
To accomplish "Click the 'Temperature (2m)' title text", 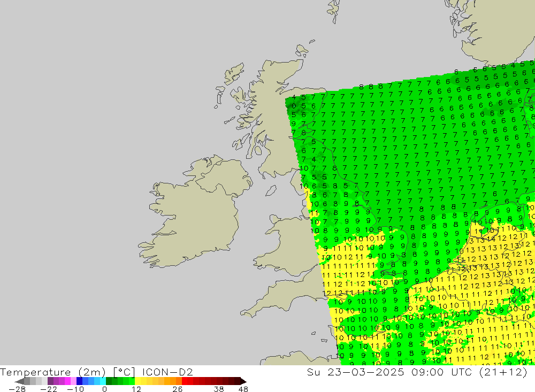I will tap(52, 372).
